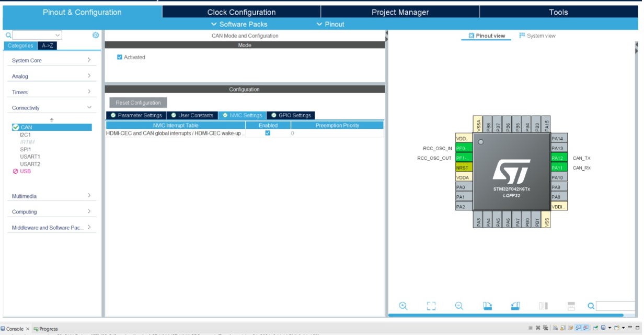This screenshot has width=644, height=335.
Task: Disable the HDMI-CEC and CAN global interrupt
Action: pos(267,133)
